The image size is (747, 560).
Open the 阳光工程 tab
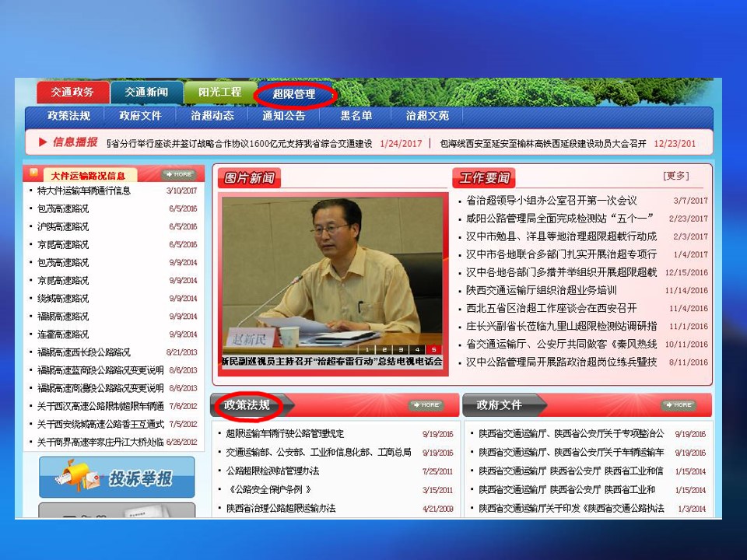click(x=219, y=92)
